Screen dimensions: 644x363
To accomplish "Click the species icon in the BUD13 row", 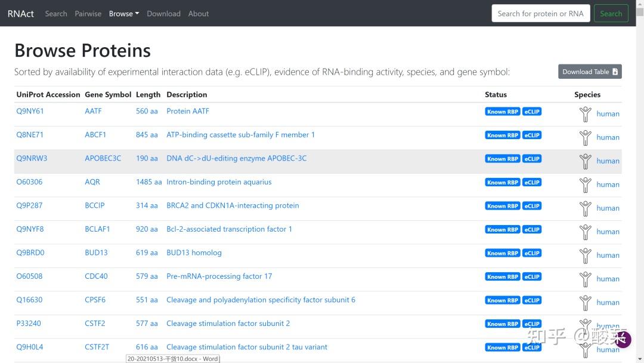I will (585, 256).
